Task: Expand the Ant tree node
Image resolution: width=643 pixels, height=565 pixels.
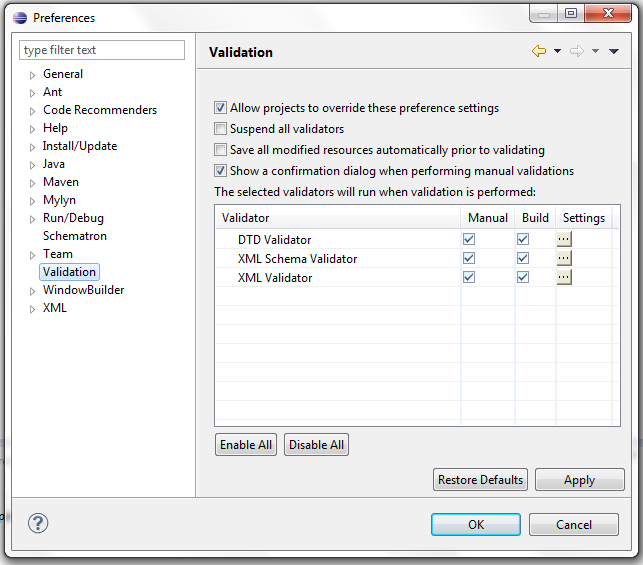Action: [32, 93]
